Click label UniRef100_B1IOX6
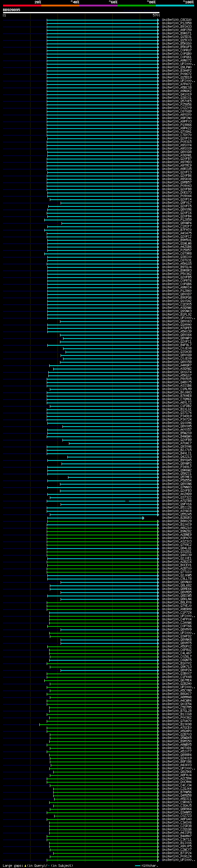Screen dimensions: 197x868 click(177, 843)
